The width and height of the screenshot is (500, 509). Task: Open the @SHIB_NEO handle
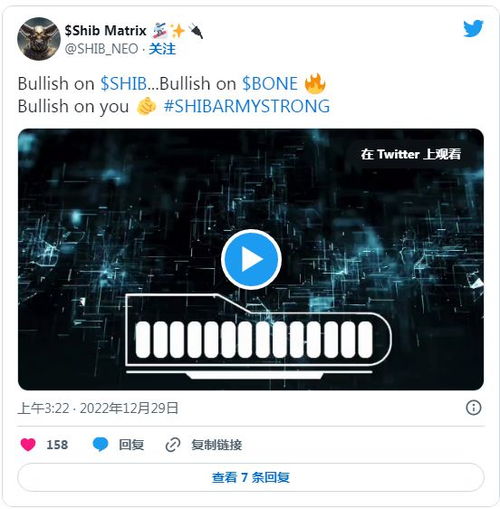101,49
